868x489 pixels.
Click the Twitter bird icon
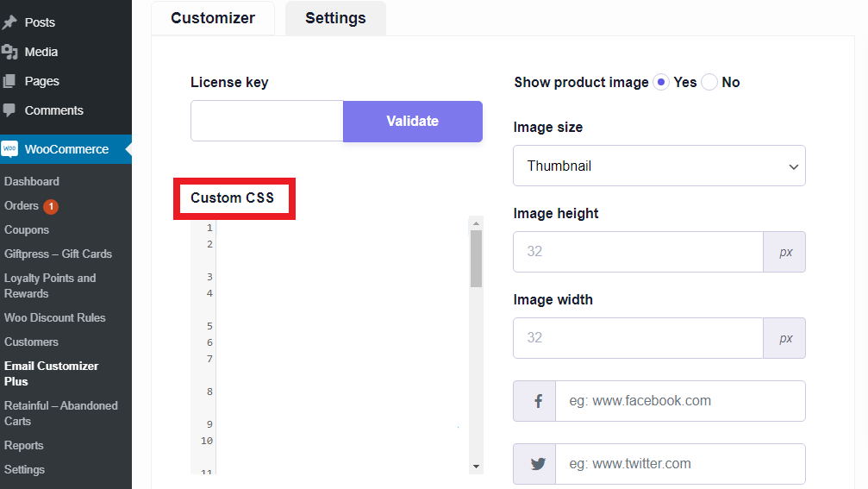538,464
